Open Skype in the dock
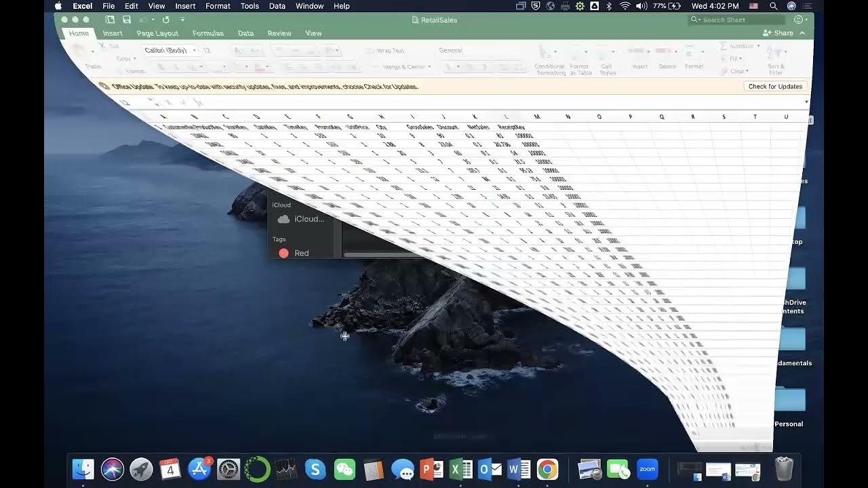868x488 pixels. click(315, 469)
